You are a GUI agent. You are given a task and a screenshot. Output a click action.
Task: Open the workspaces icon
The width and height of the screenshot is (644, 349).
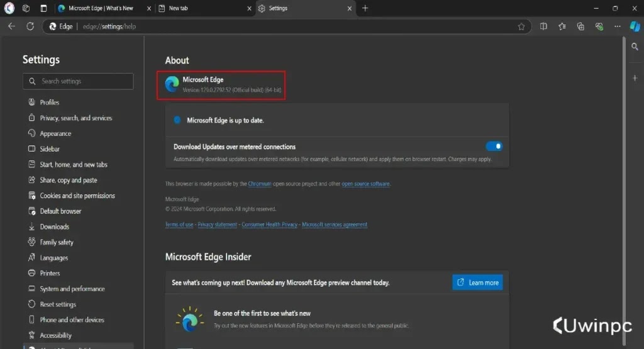click(26, 8)
